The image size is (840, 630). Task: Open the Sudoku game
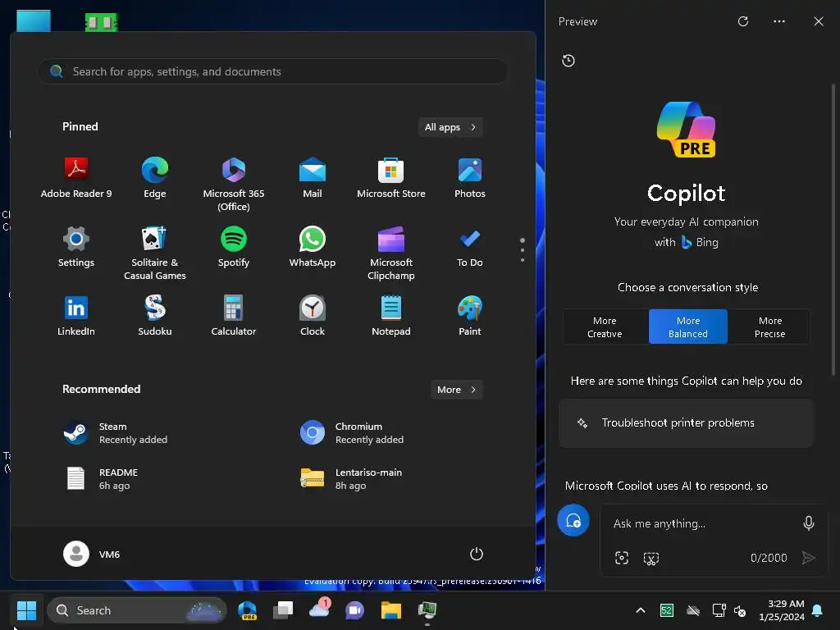point(155,316)
